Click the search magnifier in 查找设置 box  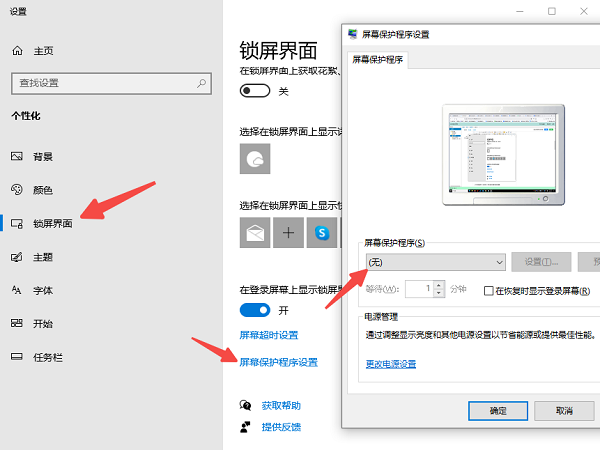pyautogui.click(x=201, y=83)
